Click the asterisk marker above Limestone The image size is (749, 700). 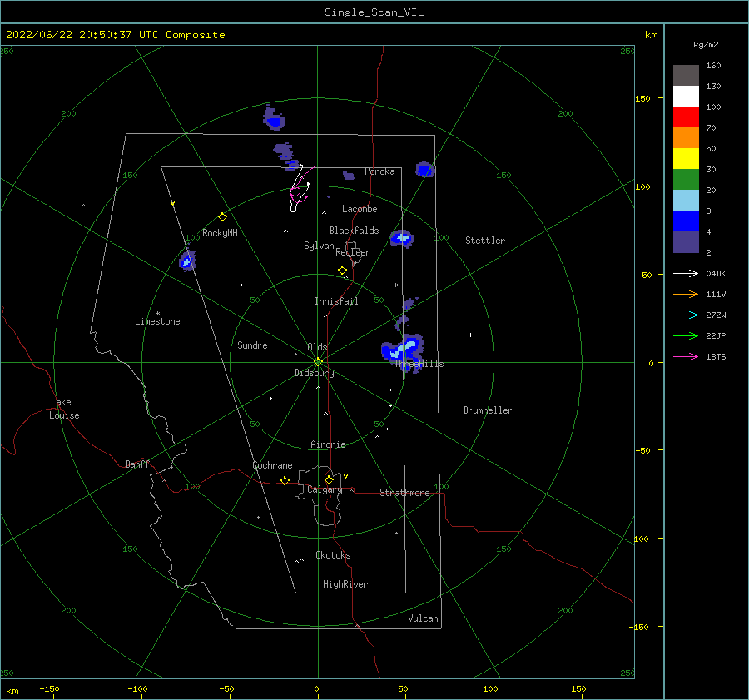pos(157,314)
